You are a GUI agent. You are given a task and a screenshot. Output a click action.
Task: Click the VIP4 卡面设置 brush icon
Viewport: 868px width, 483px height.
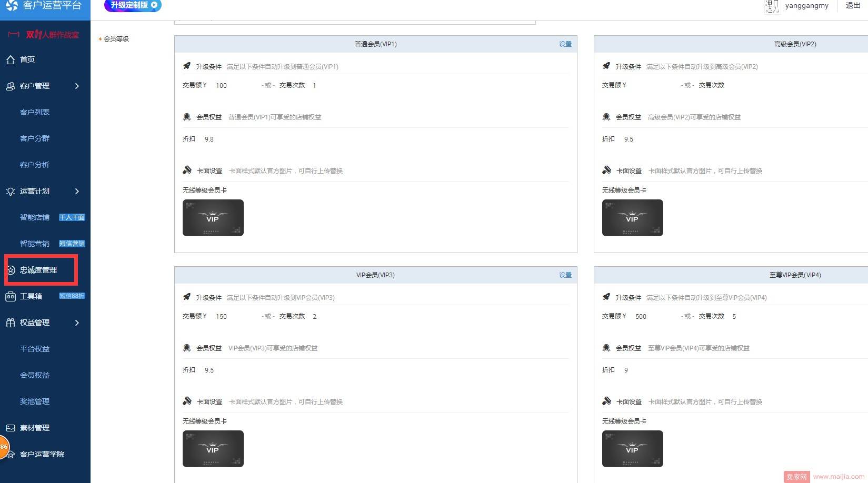point(606,401)
